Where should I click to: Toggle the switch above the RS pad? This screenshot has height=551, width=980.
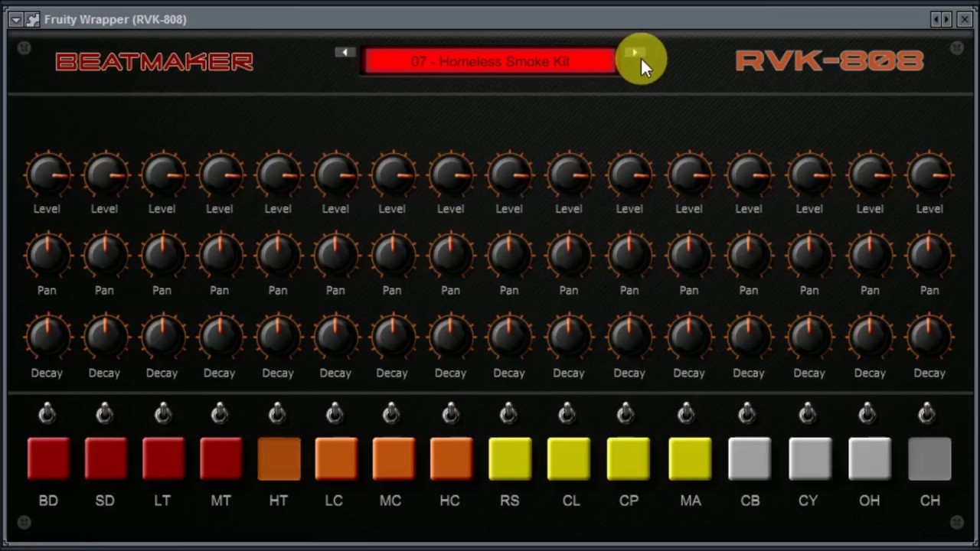click(508, 413)
